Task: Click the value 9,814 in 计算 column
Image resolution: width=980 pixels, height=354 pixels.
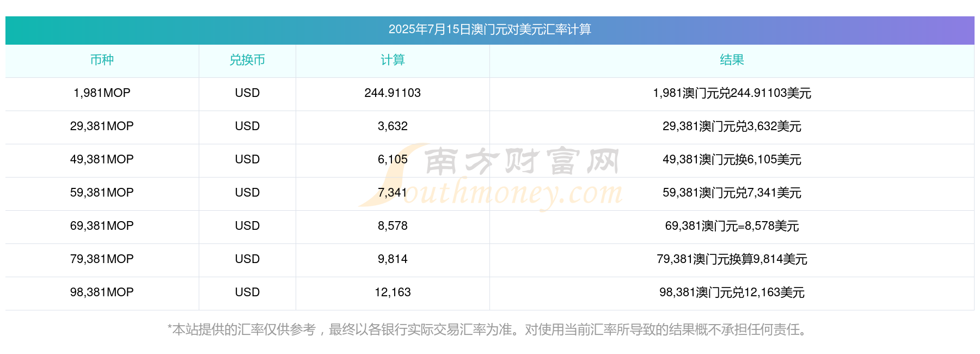Action: (x=393, y=259)
